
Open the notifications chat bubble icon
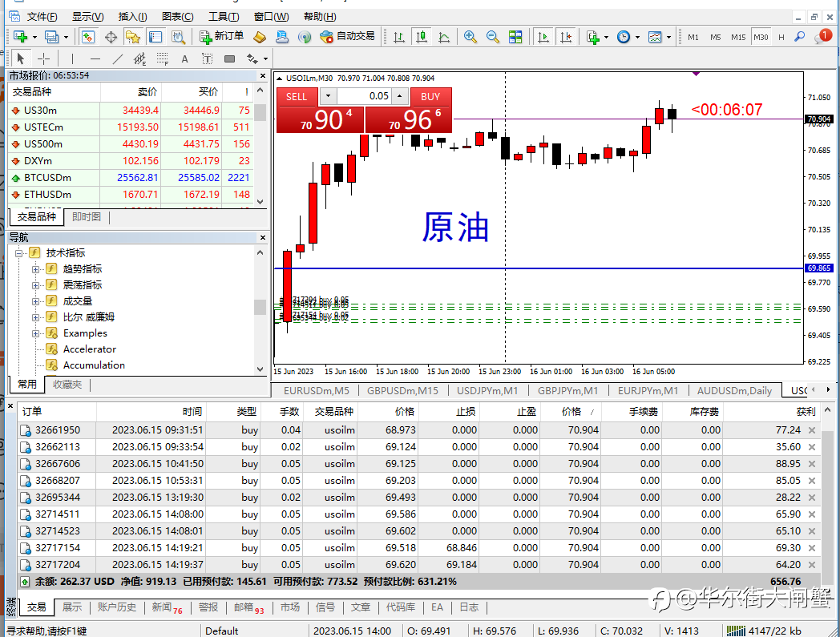(x=822, y=36)
